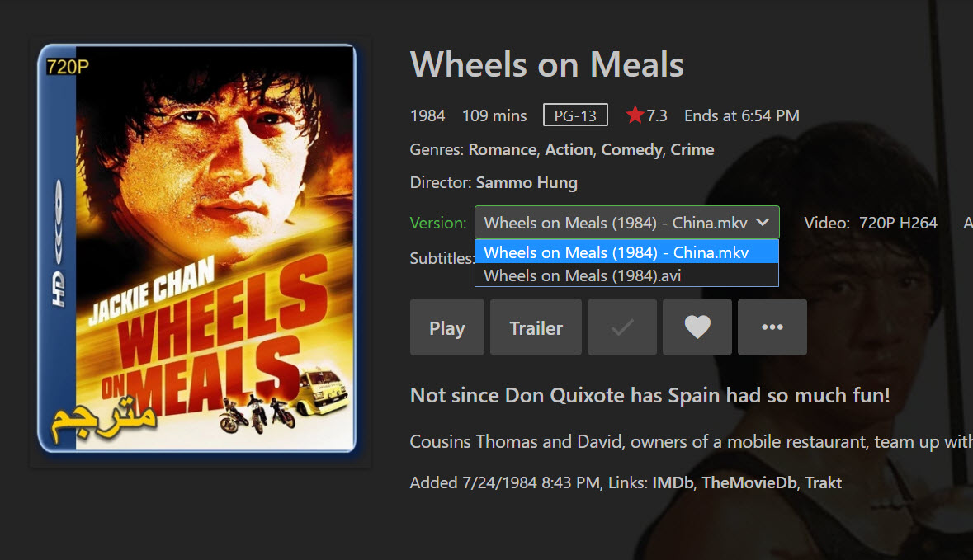The image size is (973, 560).
Task: Visit the TheMovieDb link
Action: coord(749,483)
